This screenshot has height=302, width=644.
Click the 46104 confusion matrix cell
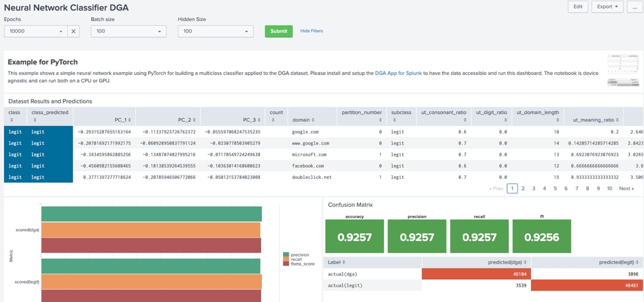(477, 274)
